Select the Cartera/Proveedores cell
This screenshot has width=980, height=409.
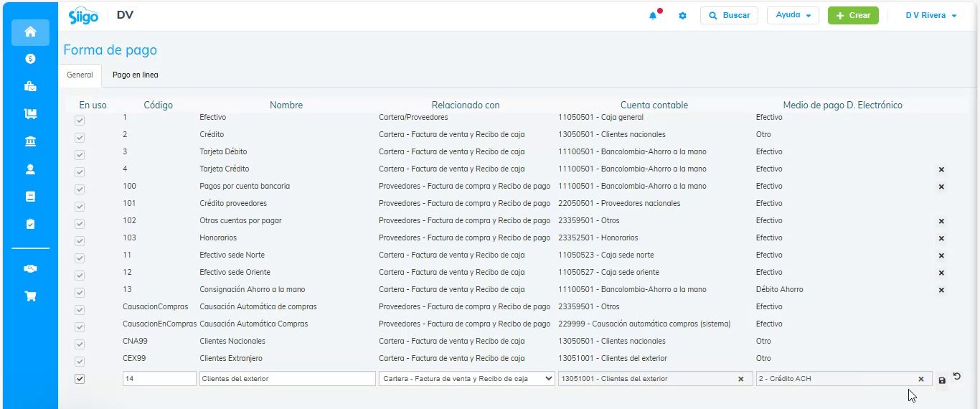(413, 117)
